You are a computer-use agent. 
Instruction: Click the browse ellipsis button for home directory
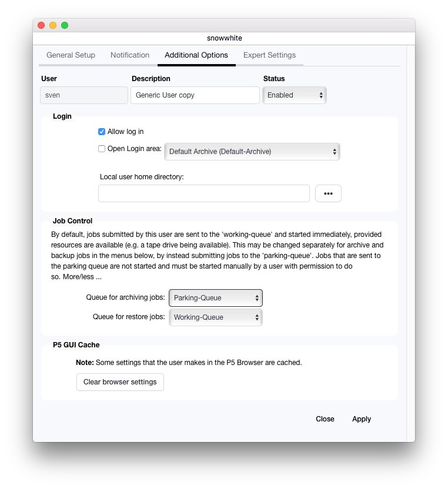(328, 193)
